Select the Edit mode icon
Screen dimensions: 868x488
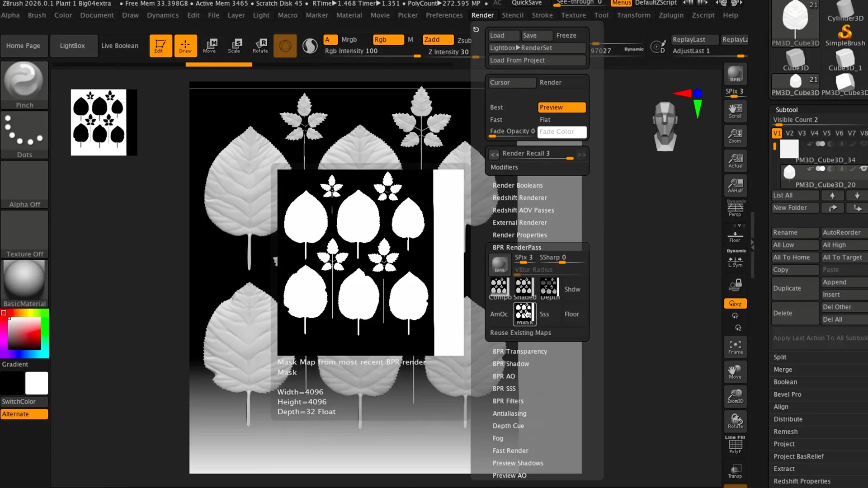(160, 46)
